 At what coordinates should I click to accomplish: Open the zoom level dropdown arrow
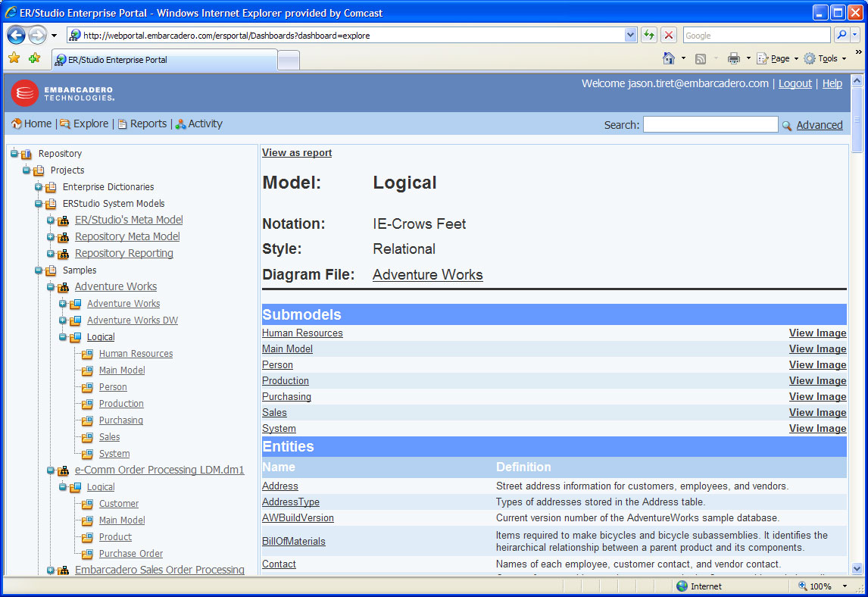845,586
